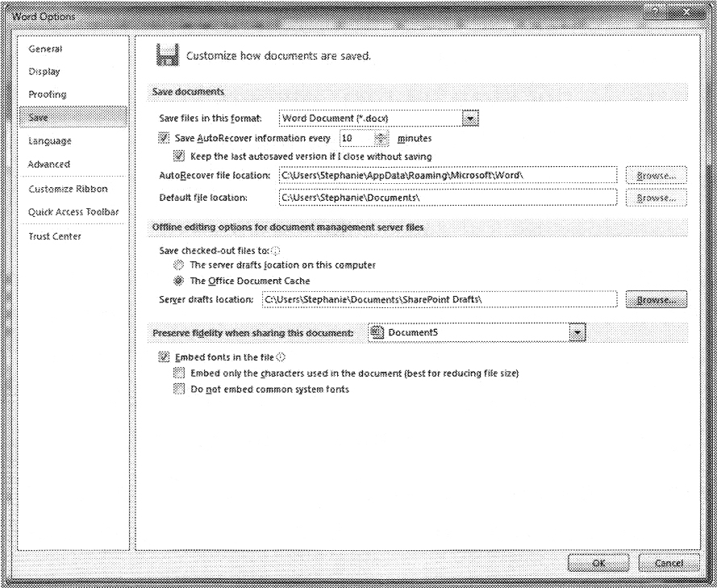Image resolution: width=717 pixels, height=588 pixels.
Task: Click the Server drafts location field
Action: click(x=440, y=299)
